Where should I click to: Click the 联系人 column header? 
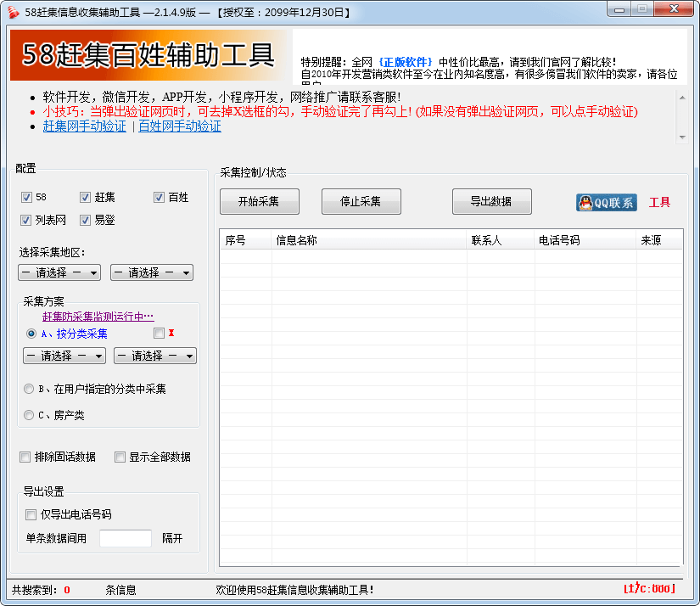point(501,240)
